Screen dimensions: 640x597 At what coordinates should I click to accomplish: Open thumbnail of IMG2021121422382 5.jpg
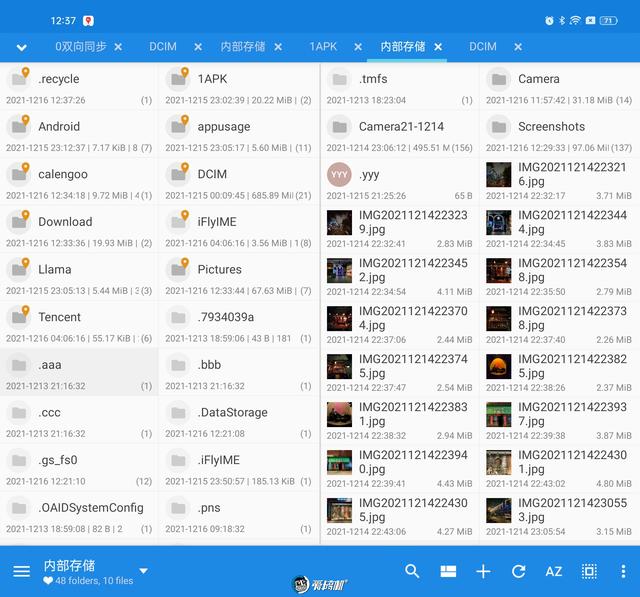(x=498, y=366)
